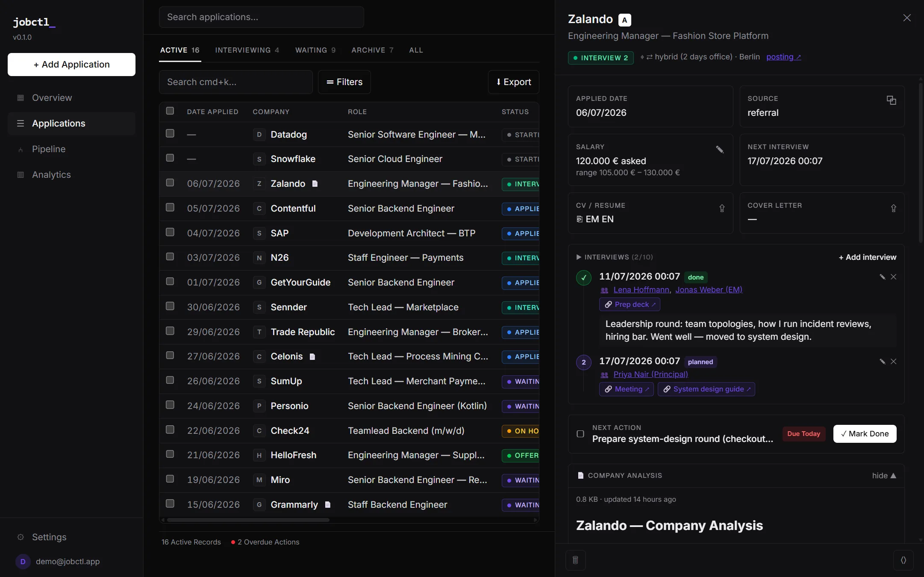Screen dimensions: 924x577
Task: Hide the Company Analysis section
Action: pyautogui.click(x=884, y=476)
